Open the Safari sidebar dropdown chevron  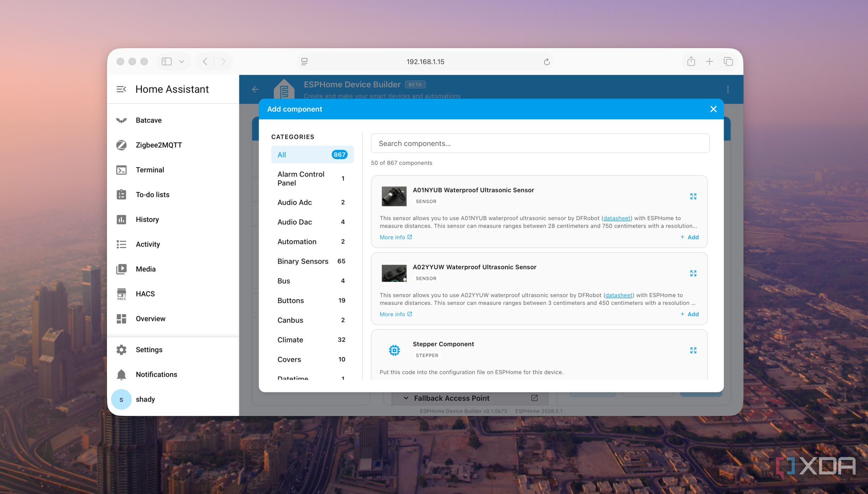coord(181,61)
